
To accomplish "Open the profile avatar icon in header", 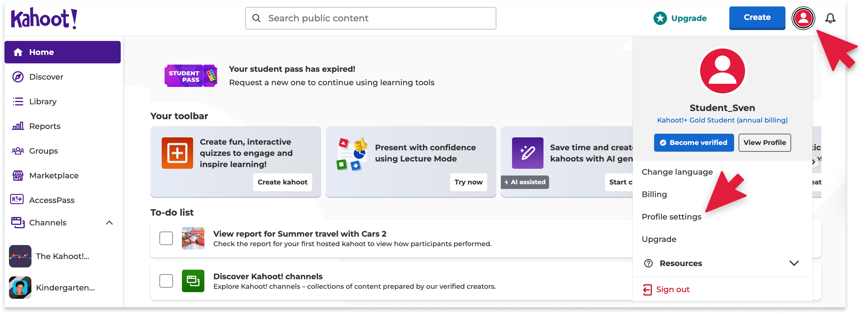I will 803,18.
